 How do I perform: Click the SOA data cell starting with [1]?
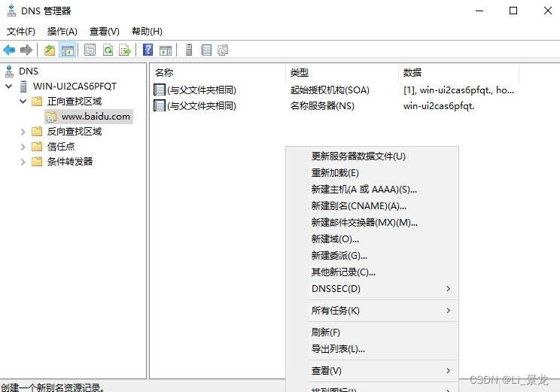[x=458, y=90]
